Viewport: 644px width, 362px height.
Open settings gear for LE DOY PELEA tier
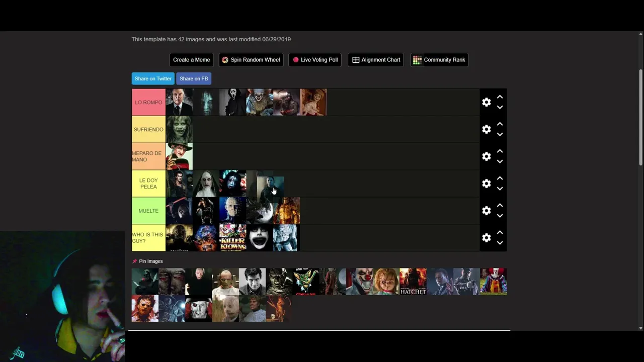(486, 184)
